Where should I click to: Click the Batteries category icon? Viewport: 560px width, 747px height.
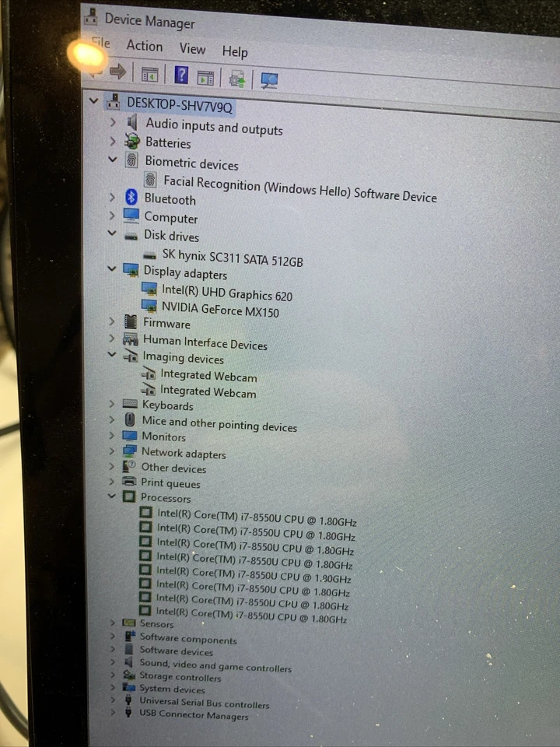[131, 141]
